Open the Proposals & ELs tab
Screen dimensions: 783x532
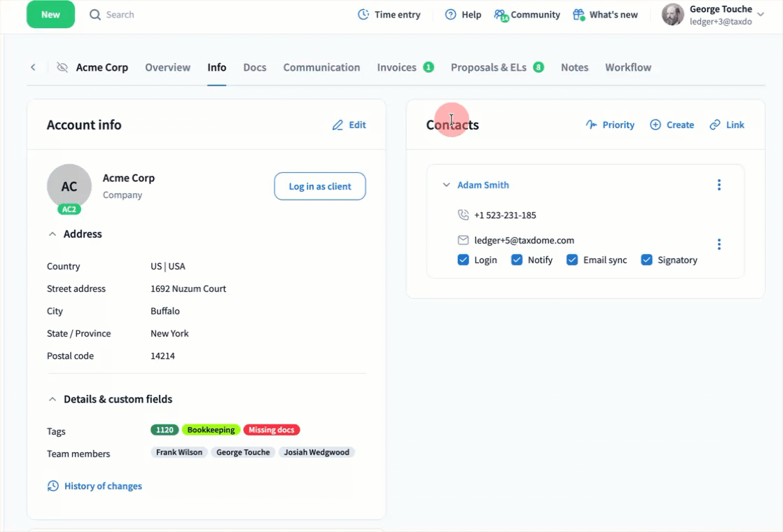pyautogui.click(x=488, y=67)
